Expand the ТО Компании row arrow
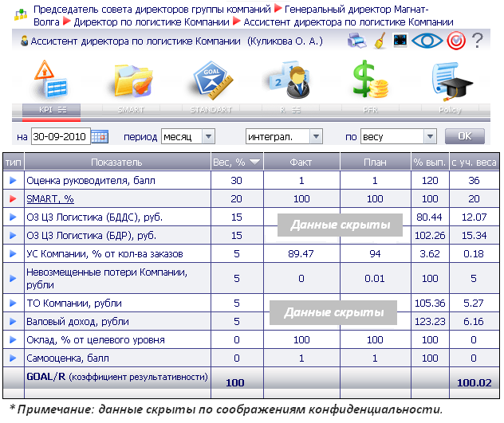Viewport: 504px width, 423px height. pos(13,303)
